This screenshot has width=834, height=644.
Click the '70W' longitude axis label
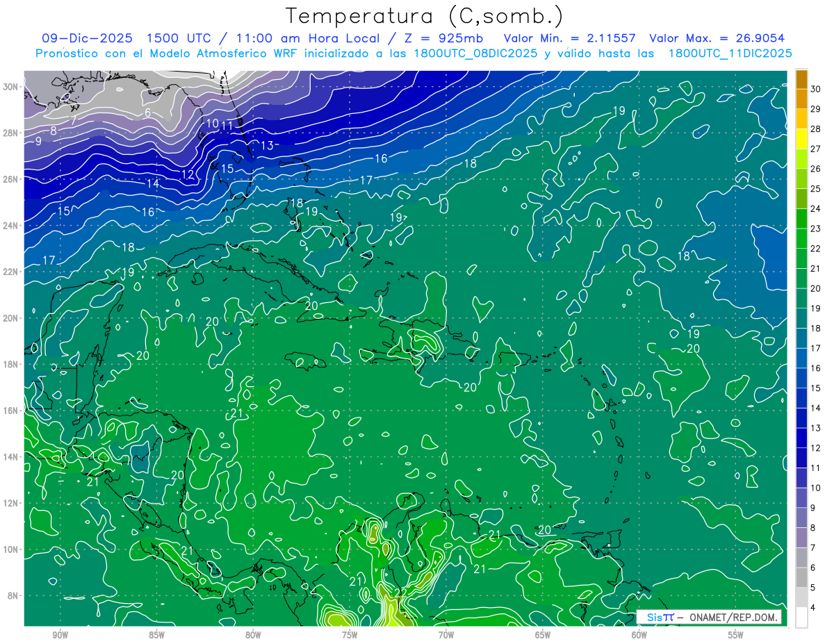coord(446,636)
